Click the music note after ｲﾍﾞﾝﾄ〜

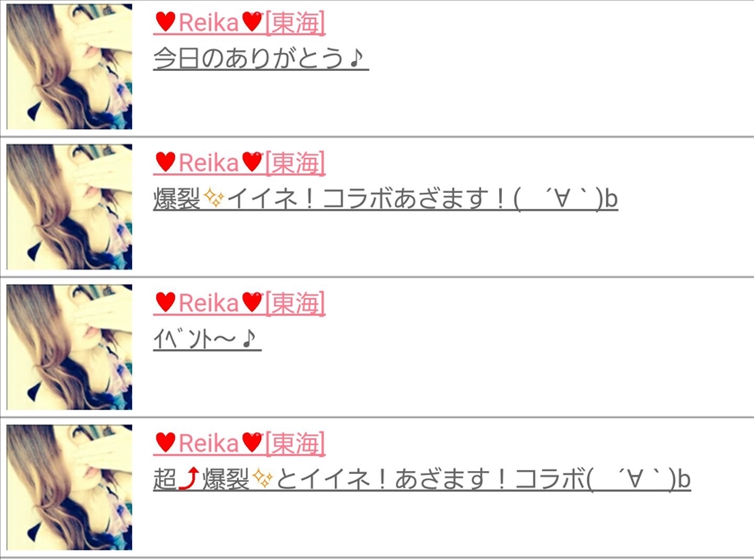(x=249, y=339)
